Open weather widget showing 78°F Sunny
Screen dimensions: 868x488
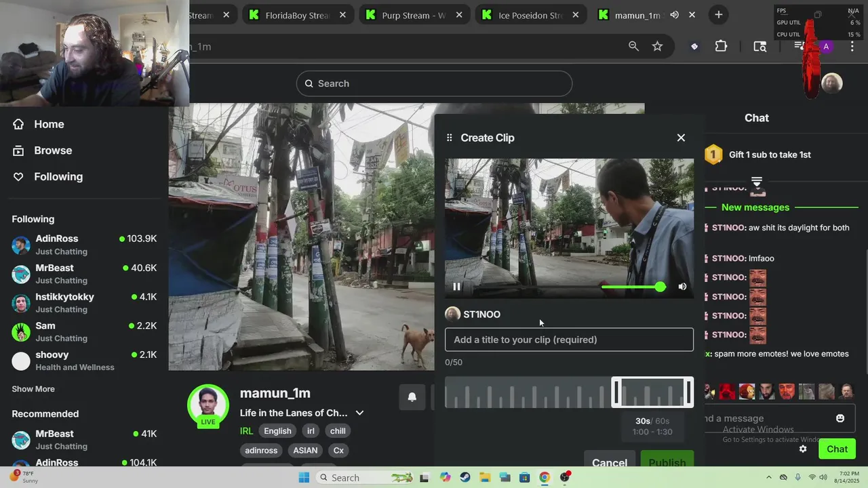tap(24, 476)
